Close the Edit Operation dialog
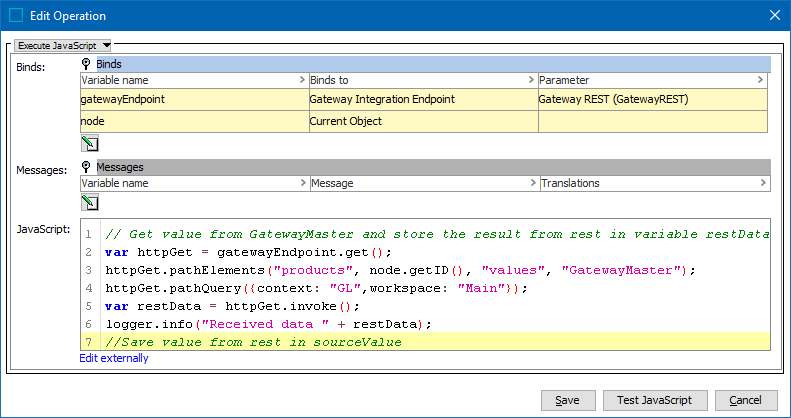 [x=773, y=16]
